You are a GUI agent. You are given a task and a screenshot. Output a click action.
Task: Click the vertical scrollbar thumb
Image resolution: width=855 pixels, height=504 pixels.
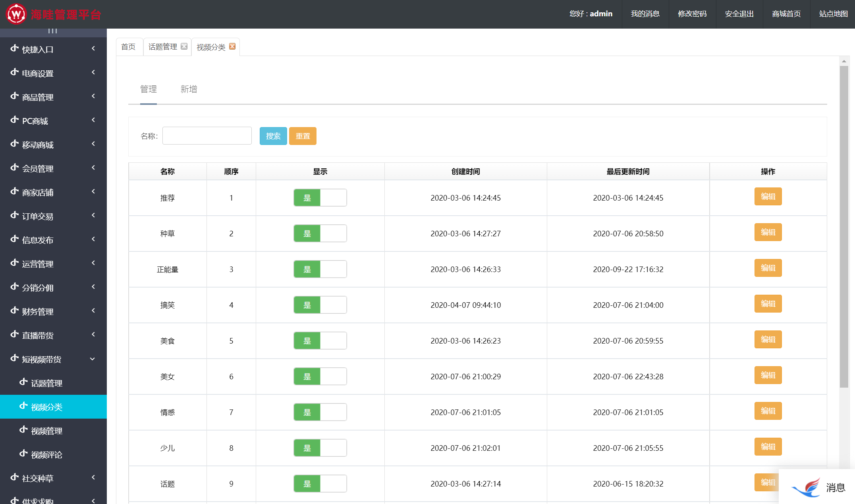click(x=844, y=226)
